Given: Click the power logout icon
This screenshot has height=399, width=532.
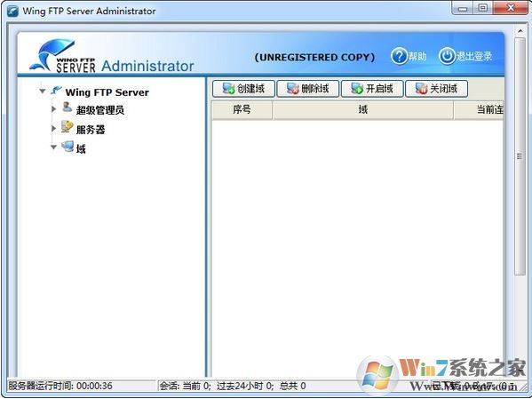Looking at the screenshot, I should 447,56.
